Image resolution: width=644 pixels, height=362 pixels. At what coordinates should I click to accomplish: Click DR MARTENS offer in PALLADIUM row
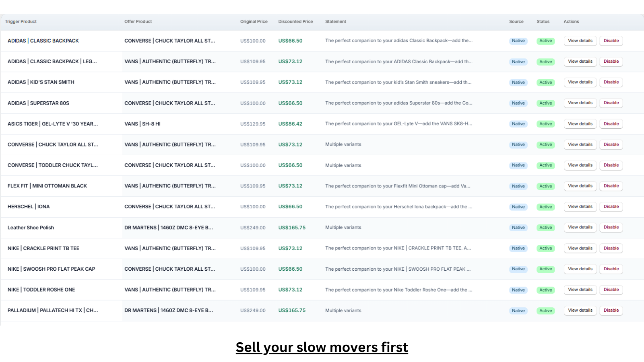pyautogui.click(x=169, y=311)
